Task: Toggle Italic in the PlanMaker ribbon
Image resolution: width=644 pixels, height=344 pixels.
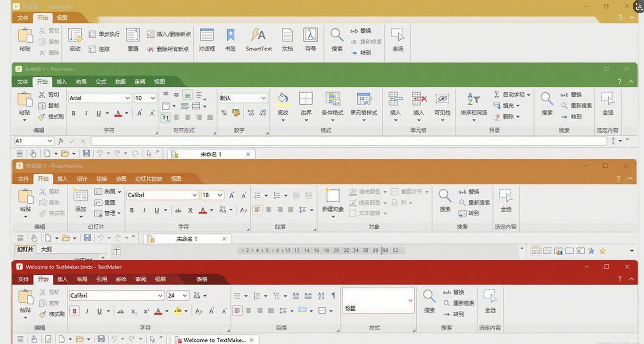Action: pos(86,113)
